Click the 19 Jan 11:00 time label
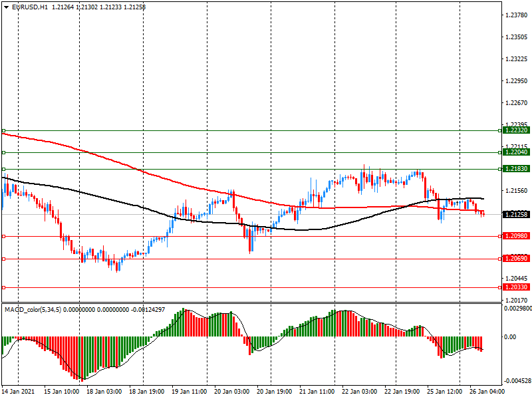This screenshot has height=399, width=532. [189, 391]
